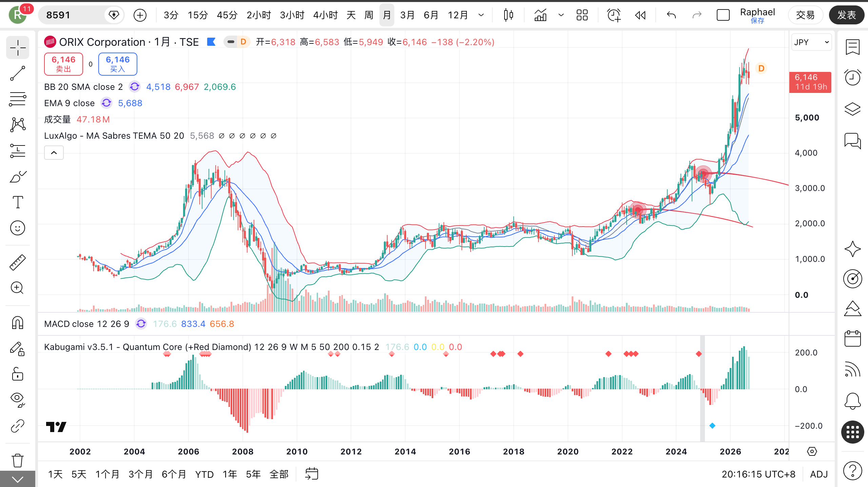Open the economic calendar panel

[852, 338]
